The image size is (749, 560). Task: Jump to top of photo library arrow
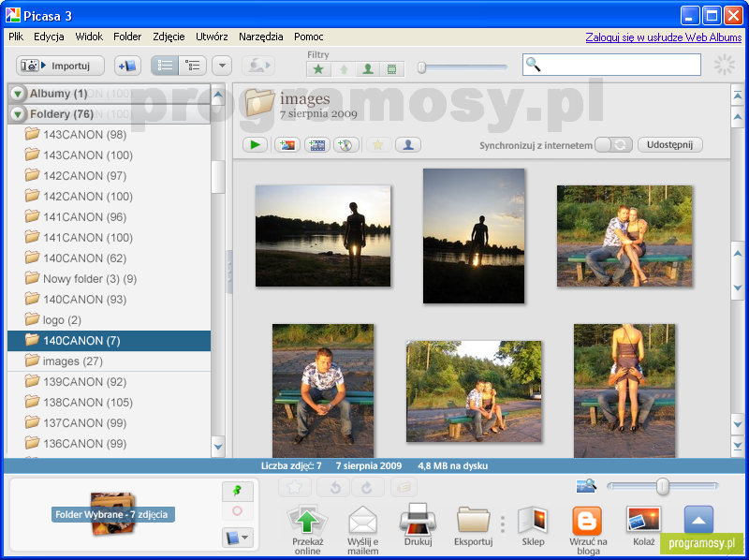click(x=737, y=96)
